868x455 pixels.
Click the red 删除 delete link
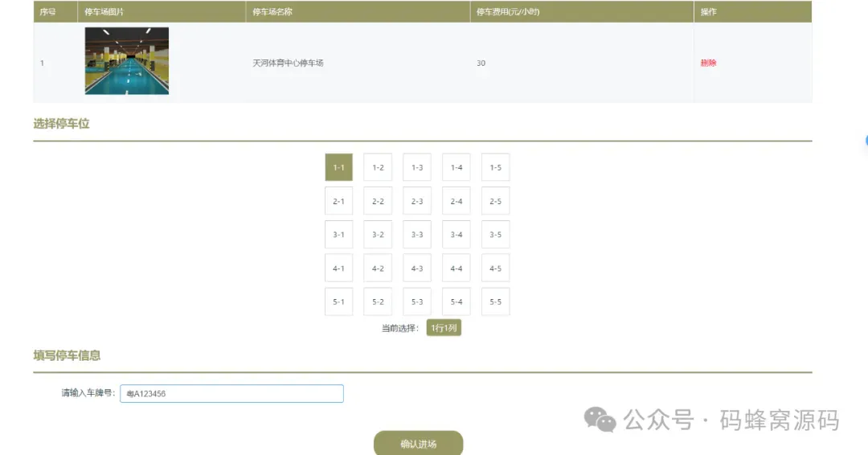pos(708,63)
